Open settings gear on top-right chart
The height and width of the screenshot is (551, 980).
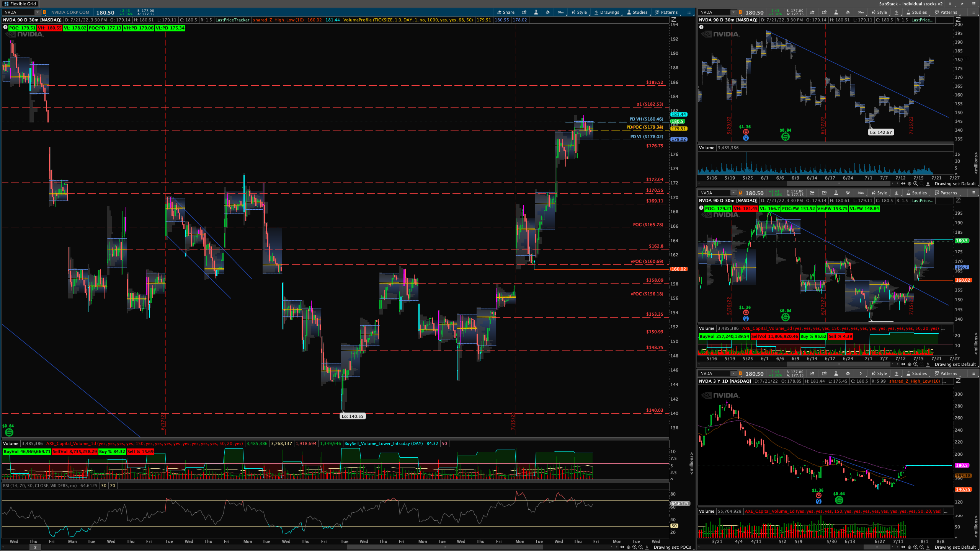[x=848, y=12]
